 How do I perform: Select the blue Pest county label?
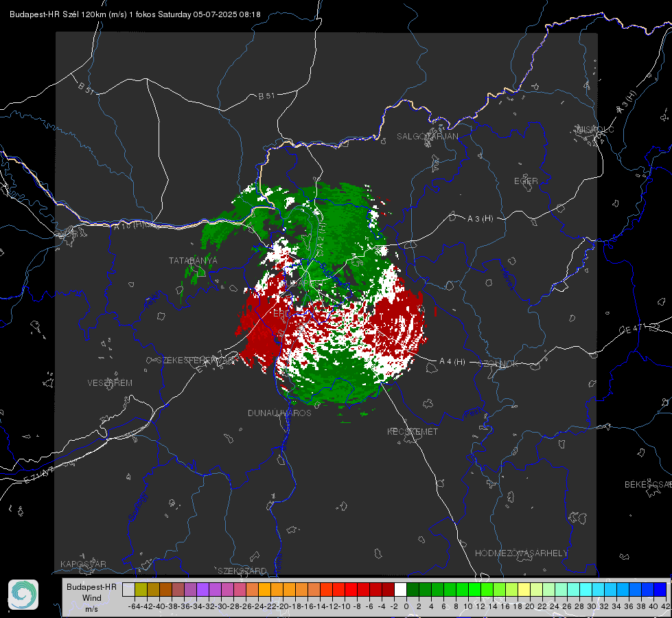pos(472,413)
